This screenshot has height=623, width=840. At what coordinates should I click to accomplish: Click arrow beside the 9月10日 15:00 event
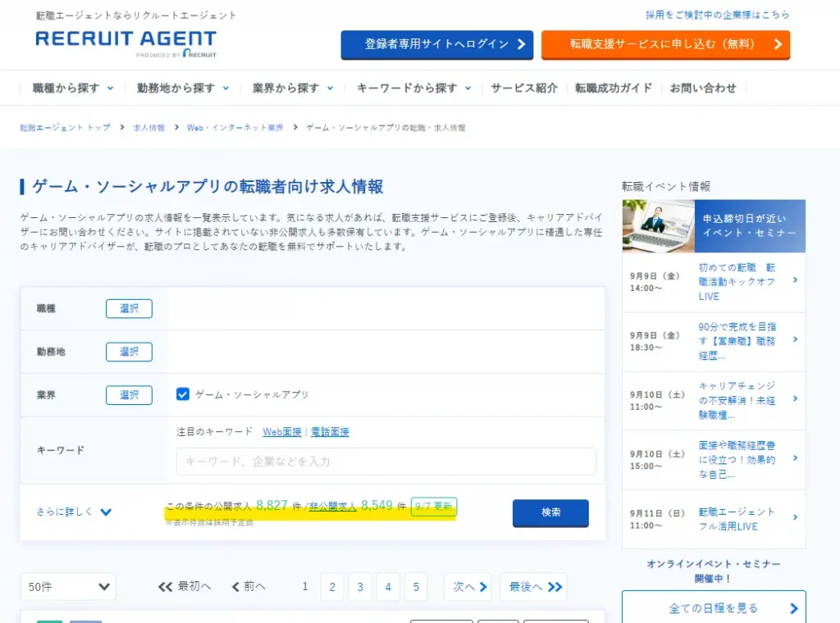[795, 458]
